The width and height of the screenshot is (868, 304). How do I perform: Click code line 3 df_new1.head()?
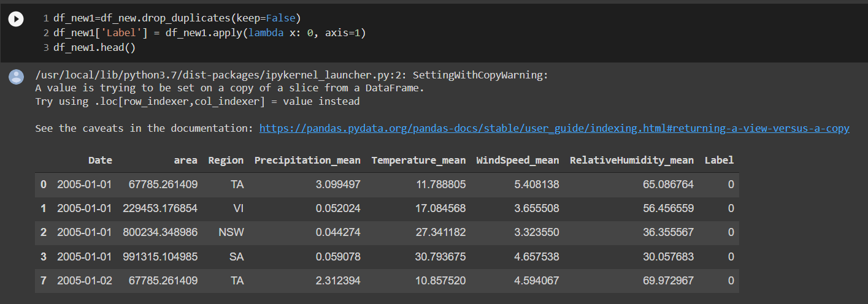click(94, 47)
